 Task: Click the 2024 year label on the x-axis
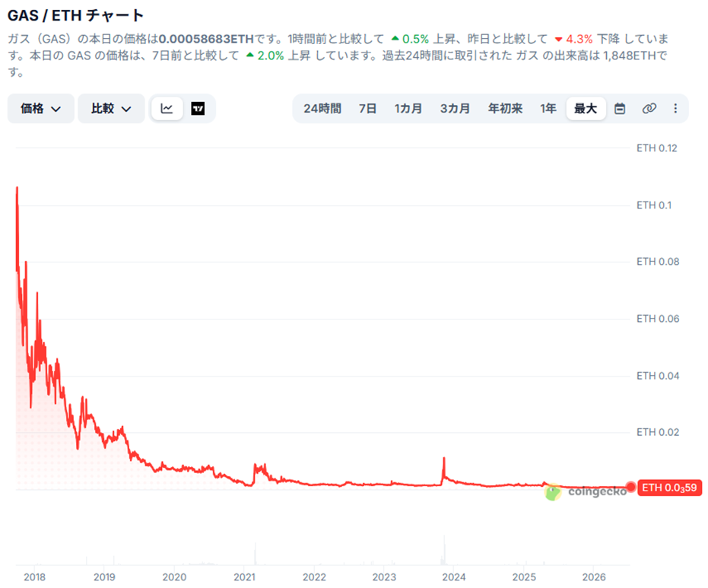pos(454,577)
